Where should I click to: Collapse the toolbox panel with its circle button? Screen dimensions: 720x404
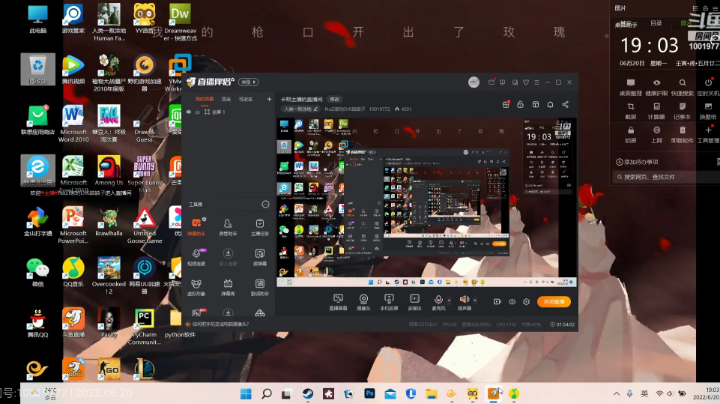click(x=265, y=204)
